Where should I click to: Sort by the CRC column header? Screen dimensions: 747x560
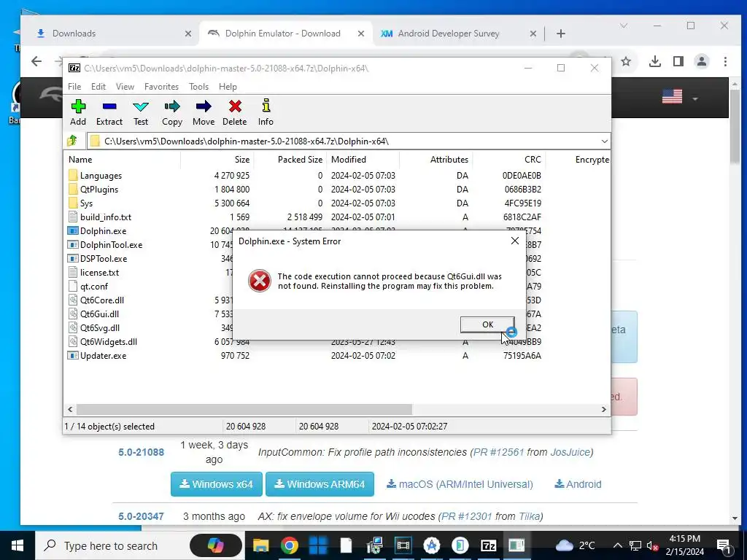click(x=508, y=160)
